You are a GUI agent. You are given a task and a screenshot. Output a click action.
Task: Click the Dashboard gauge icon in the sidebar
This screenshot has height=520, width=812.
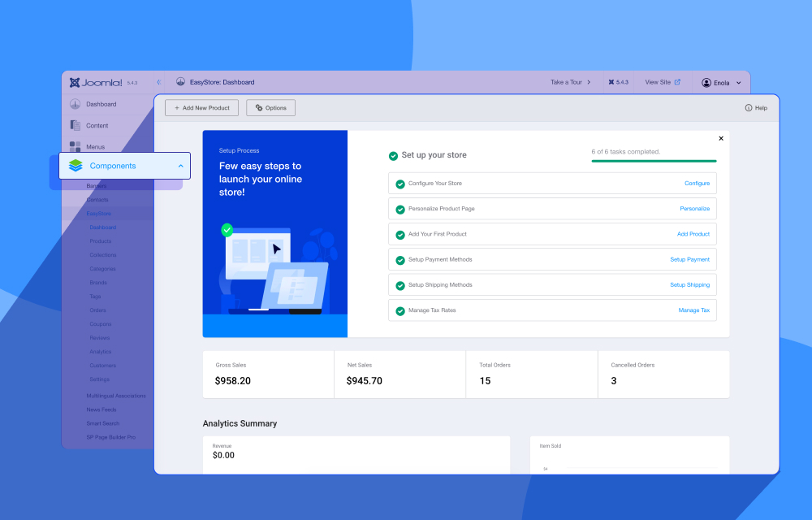click(x=75, y=104)
